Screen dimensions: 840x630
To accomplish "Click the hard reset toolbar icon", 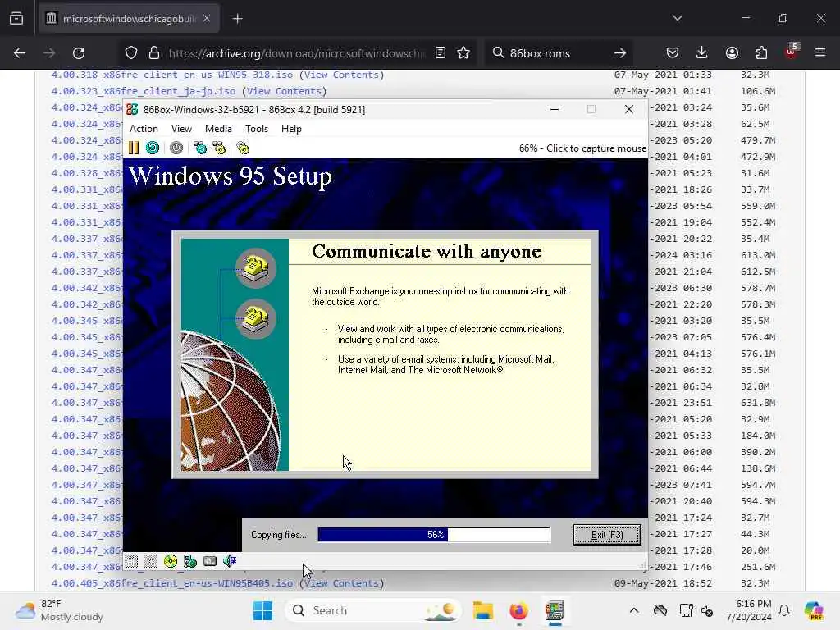I will click(153, 148).
